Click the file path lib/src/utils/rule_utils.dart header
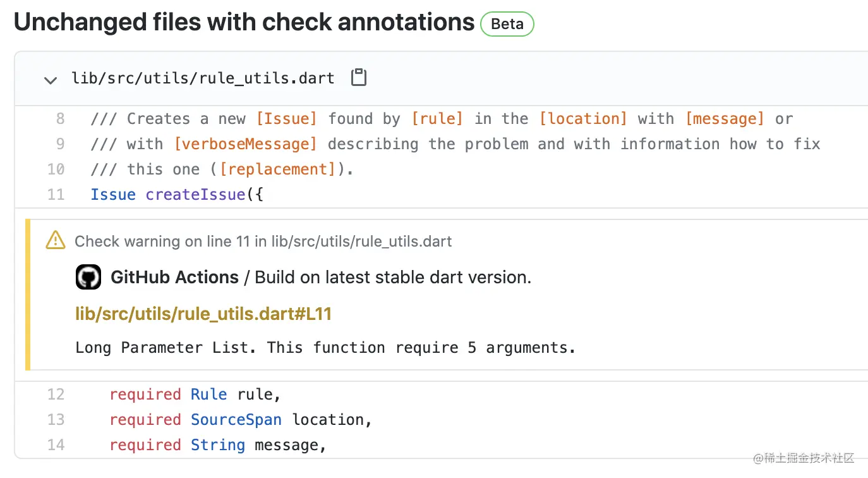 pyautogui.click(x=203, y=78)
